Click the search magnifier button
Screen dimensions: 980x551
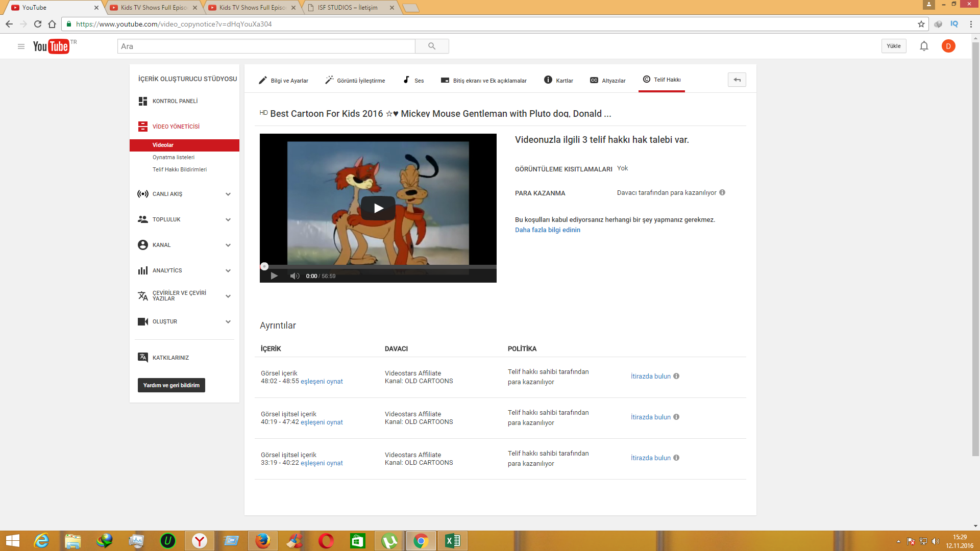coord(432,46)
